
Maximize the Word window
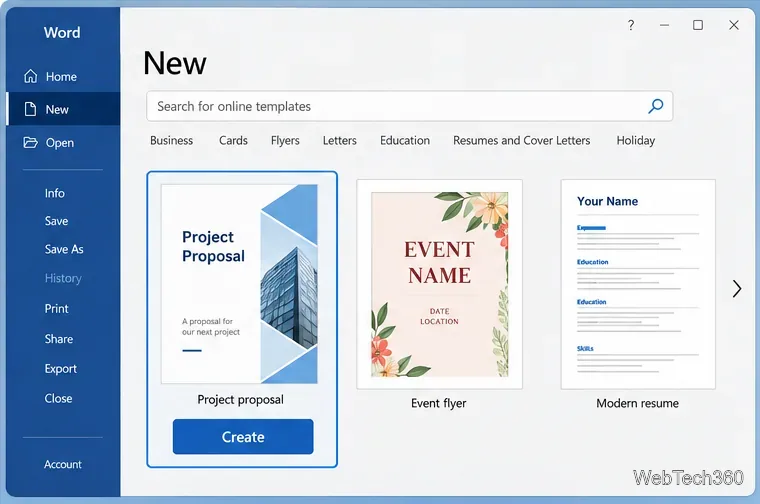(697, 25)
